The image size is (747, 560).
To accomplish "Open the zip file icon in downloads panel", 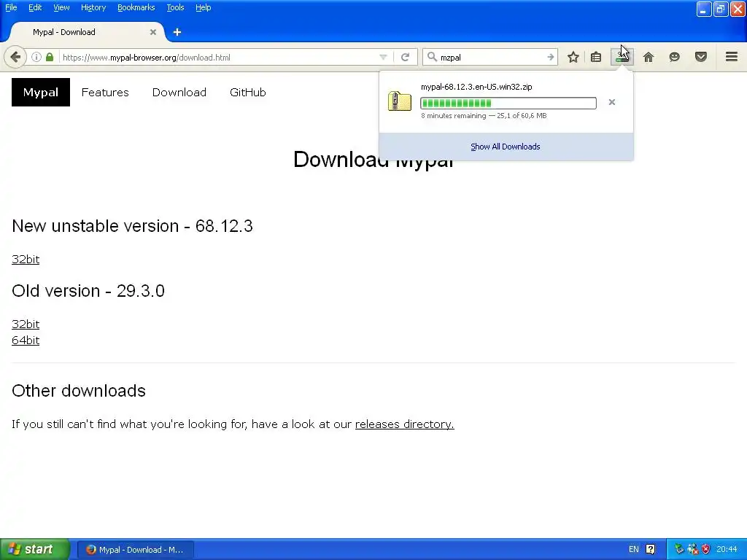I will click(400, 101).
